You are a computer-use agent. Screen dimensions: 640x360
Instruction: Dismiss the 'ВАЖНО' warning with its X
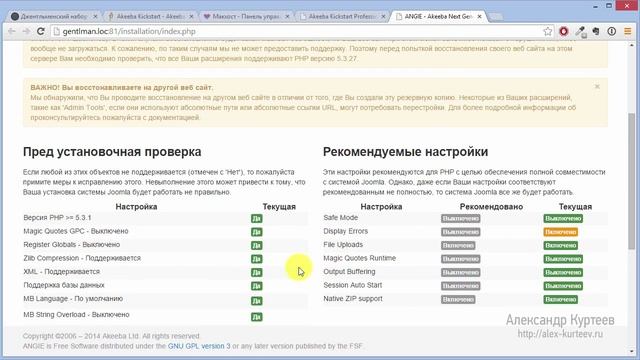[x=597, y=87]
